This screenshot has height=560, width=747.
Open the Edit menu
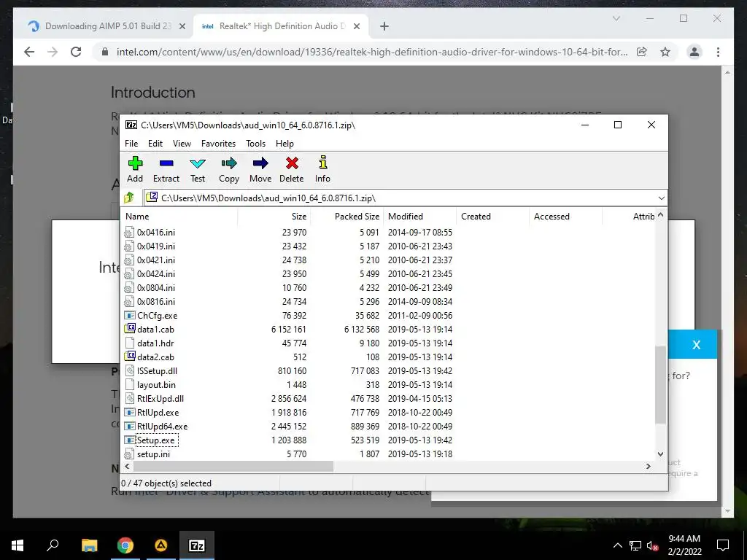click(x=155, y=144)
